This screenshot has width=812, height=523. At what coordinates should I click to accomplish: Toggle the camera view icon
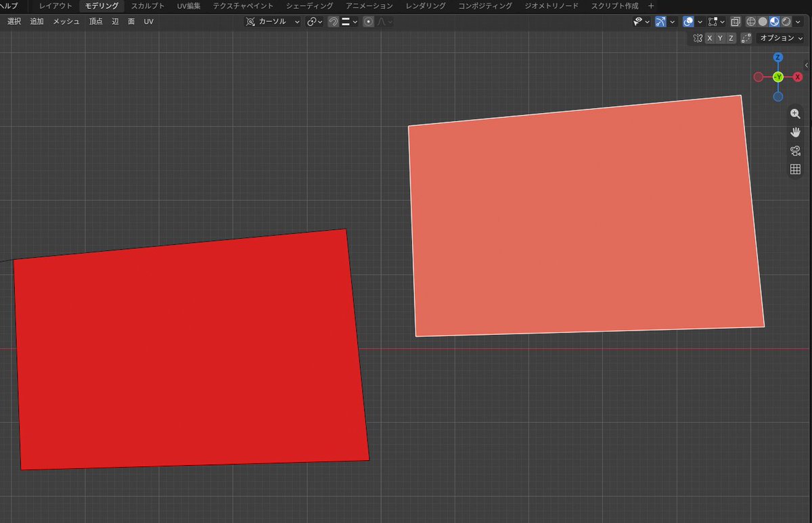[x=795, y=150]
